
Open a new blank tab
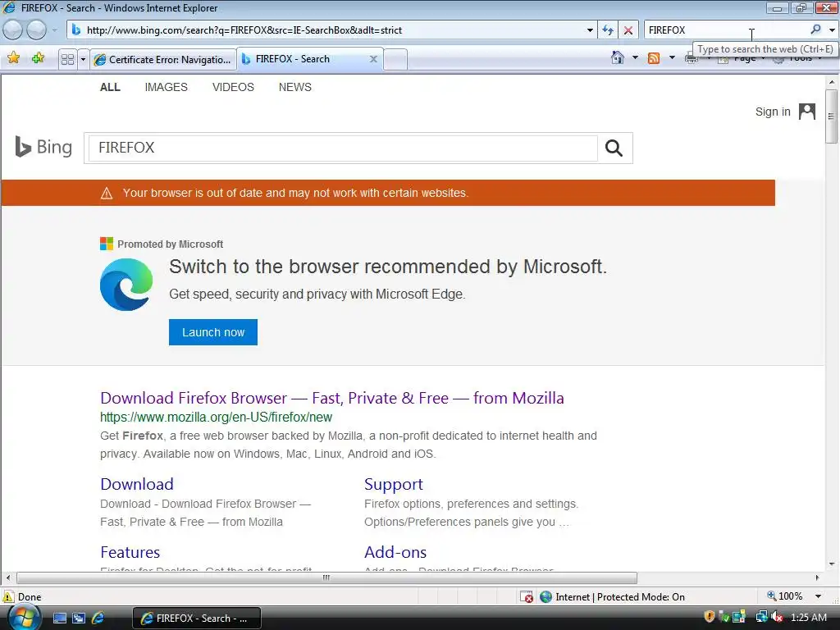pos(395,59)
